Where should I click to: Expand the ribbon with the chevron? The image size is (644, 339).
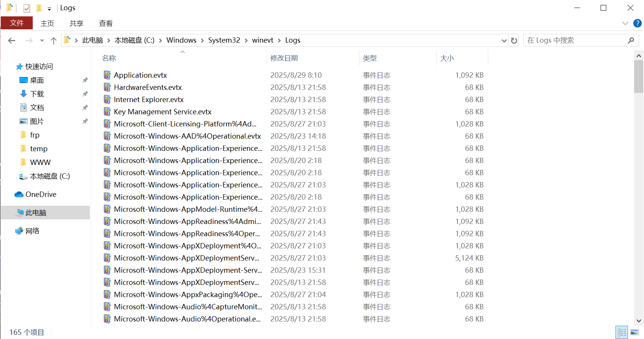625,23
